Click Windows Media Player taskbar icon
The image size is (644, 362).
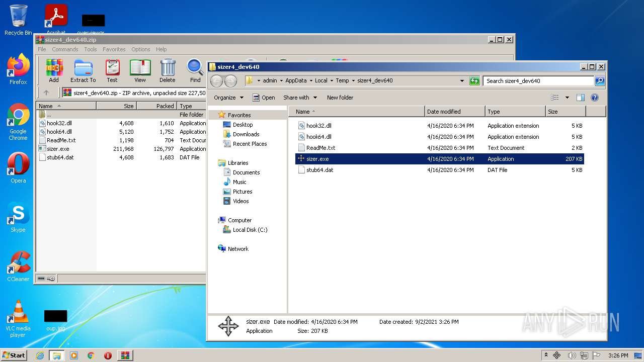pos(74,355)
